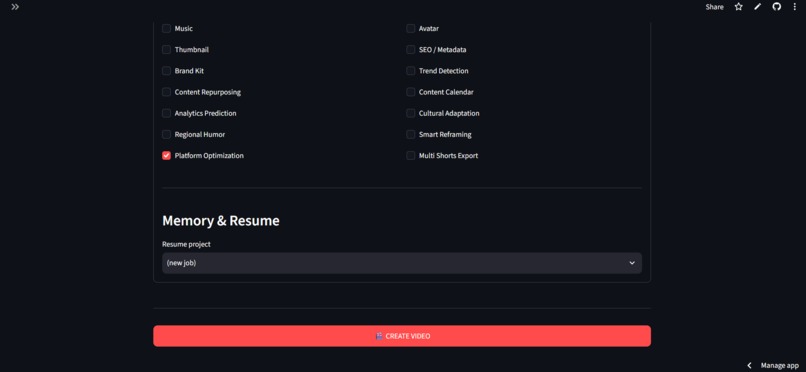
Task: Enable the Music checkbox
Action: tap(167, 29)
